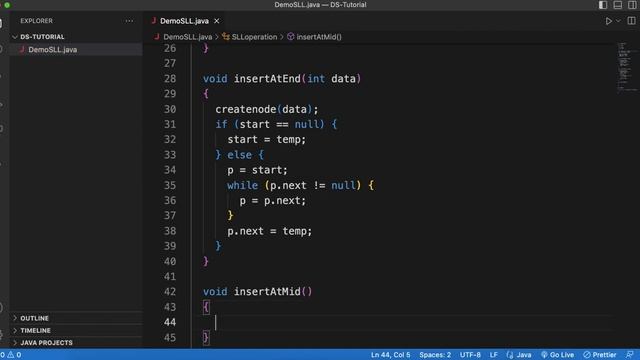
Task: Expand the OUTLINE section
Action: (x=34, y=318)
